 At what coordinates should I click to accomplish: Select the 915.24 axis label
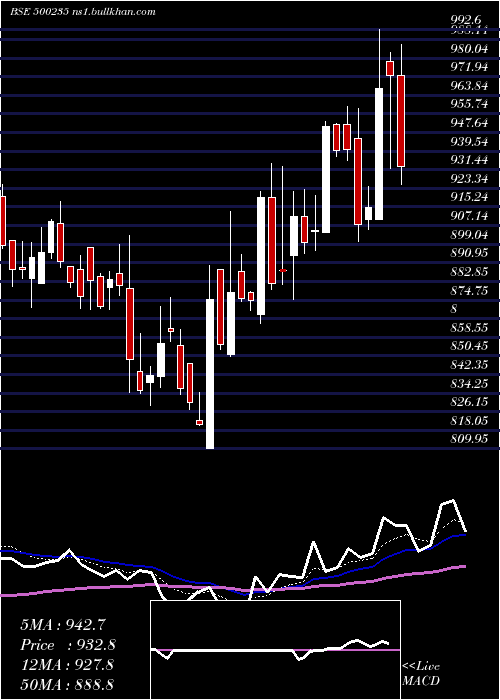469,197
